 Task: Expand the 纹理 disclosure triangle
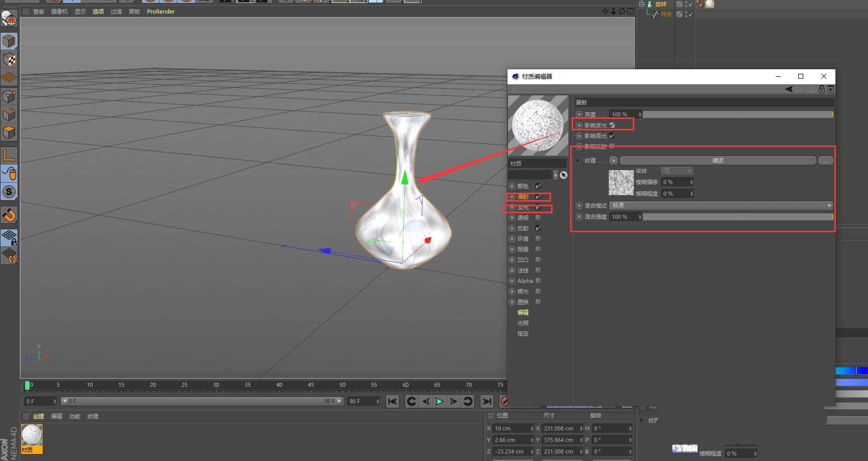[578, 161]
